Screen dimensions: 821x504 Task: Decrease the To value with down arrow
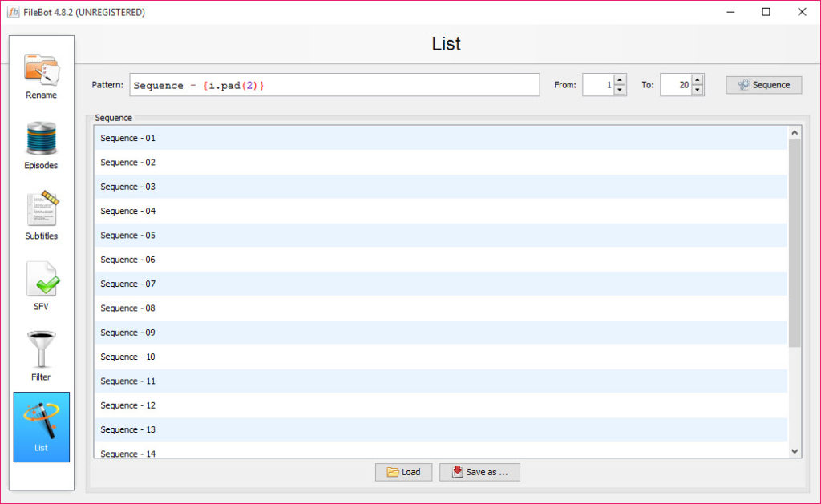coord(698,90)
